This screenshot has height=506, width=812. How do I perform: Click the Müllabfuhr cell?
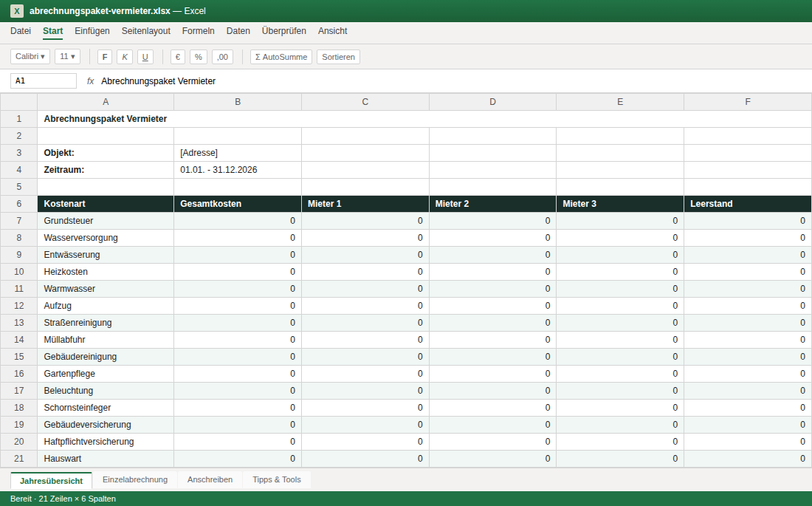coord(106,340)
